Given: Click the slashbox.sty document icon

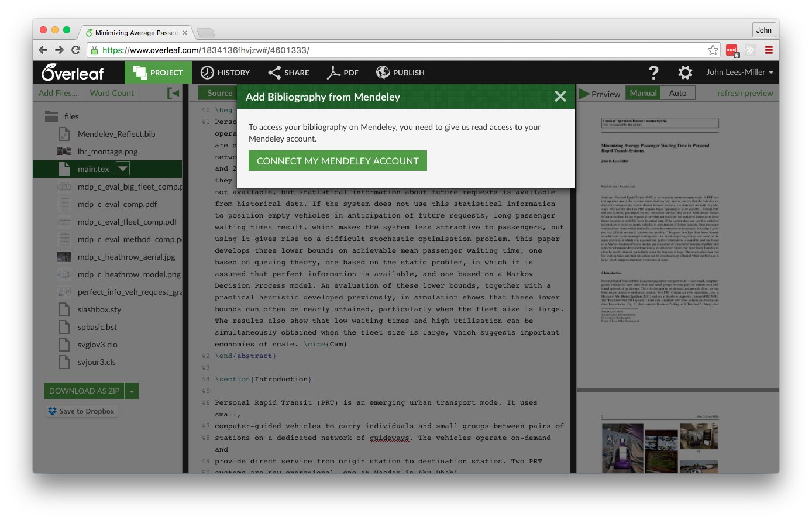Looking at the screenshot, I should [x=64, y=309].
